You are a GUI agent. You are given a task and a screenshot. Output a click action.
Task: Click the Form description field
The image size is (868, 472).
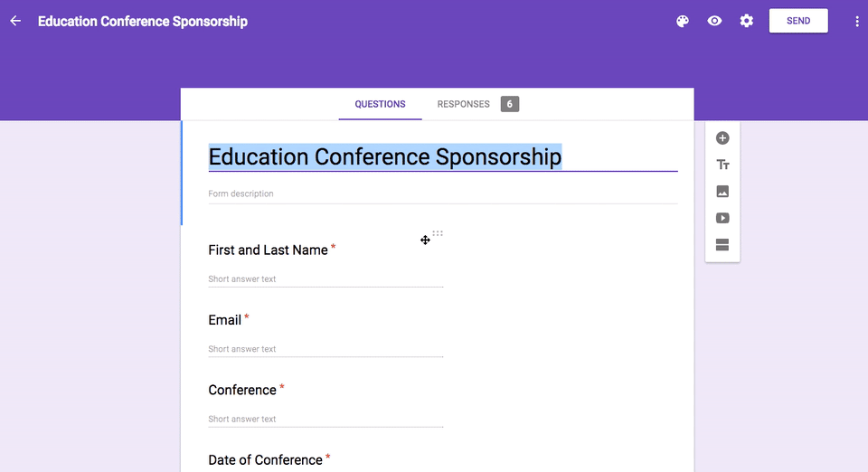(x=443, y=194)
